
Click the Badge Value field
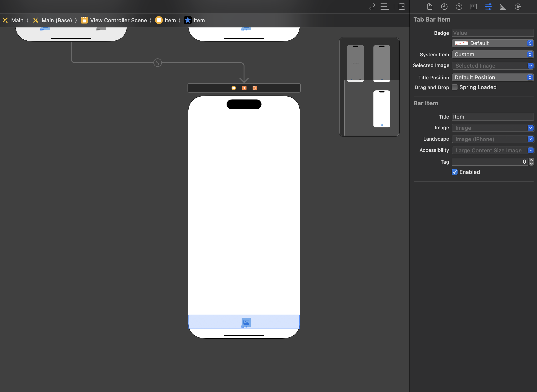[x=492, y=33]
